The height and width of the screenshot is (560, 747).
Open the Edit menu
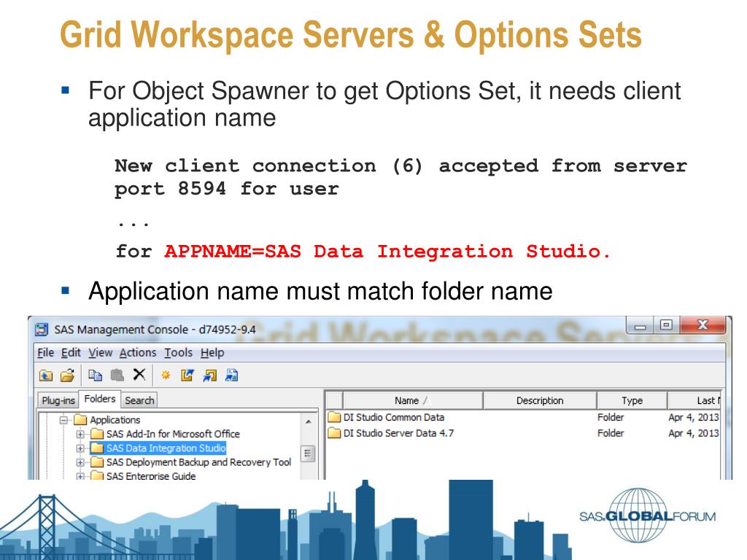tap(71, 352)
